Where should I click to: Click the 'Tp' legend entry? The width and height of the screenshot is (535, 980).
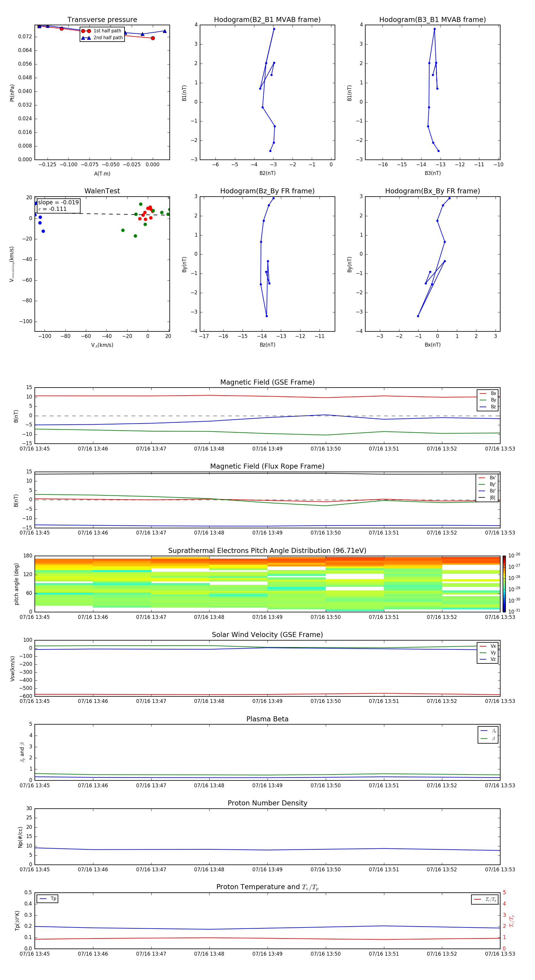click(48, 899)
